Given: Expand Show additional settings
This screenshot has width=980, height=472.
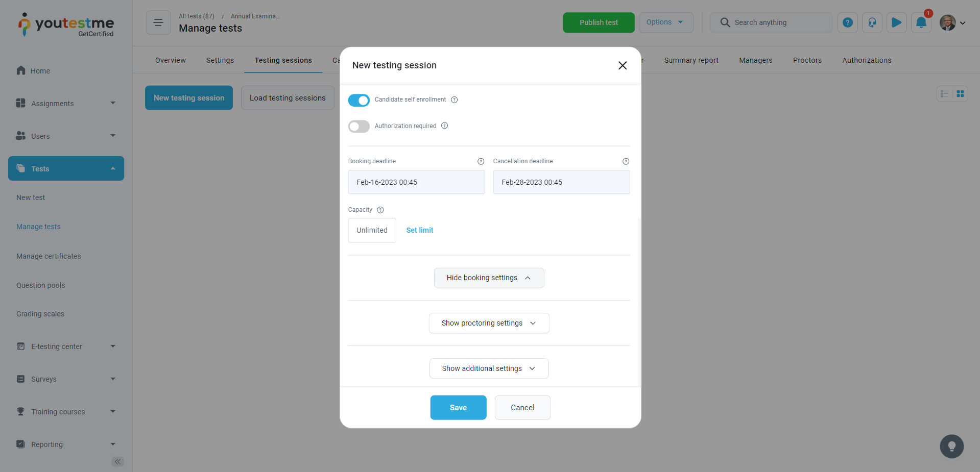Looking at the screenshot, I should (489, 368).
